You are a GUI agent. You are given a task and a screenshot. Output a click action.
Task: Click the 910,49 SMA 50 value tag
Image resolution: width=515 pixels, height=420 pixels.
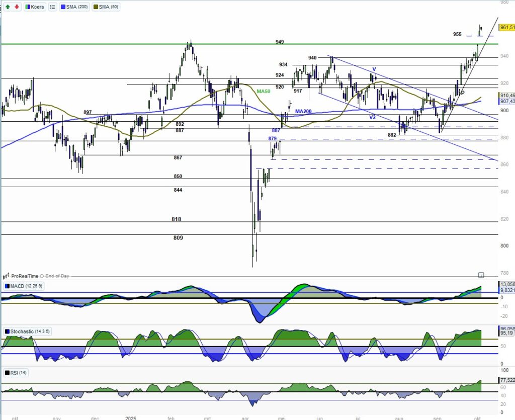pyautogui.click(x=506, y=95)
